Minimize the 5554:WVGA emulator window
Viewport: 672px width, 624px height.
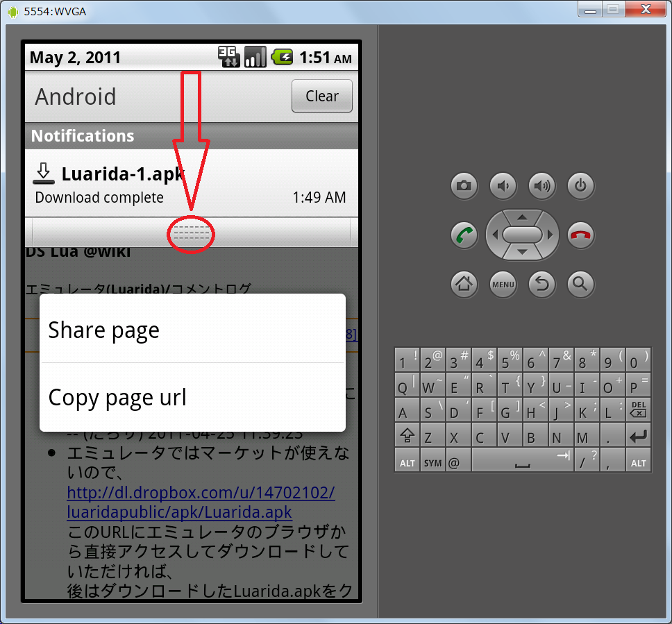590,10
